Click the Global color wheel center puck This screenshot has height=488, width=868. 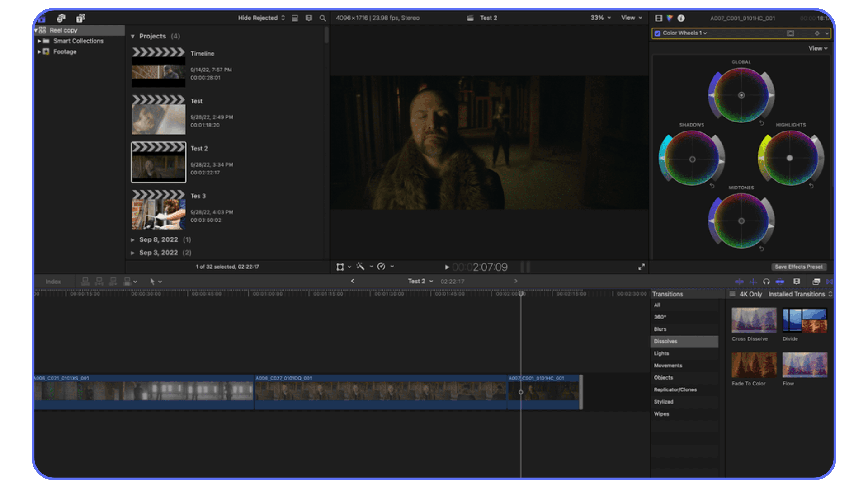tap(741, 95)
